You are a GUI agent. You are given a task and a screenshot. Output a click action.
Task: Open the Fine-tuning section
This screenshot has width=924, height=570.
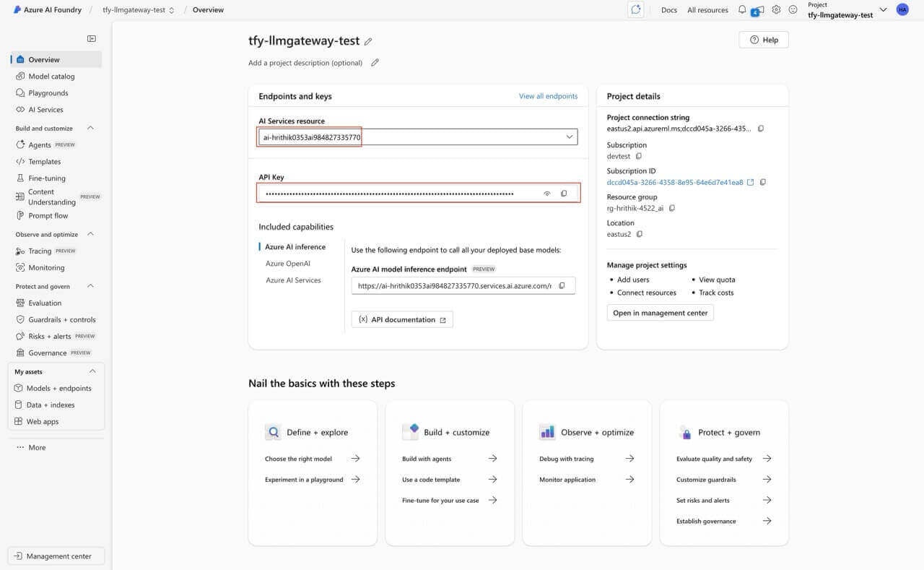pyautogui.click(x=45, y=178)
